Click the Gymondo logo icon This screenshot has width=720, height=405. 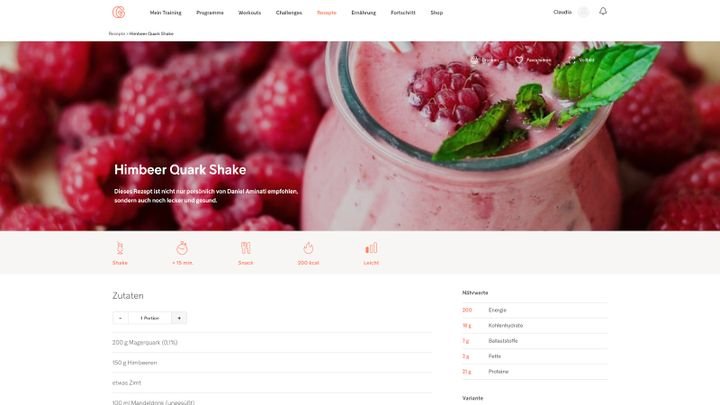tap(118, 12)
